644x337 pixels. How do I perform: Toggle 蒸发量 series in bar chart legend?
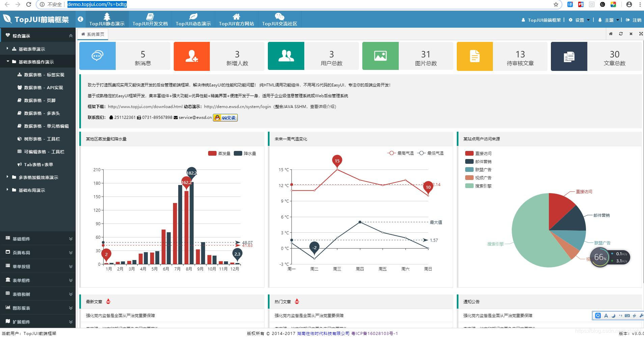(219, 153)
